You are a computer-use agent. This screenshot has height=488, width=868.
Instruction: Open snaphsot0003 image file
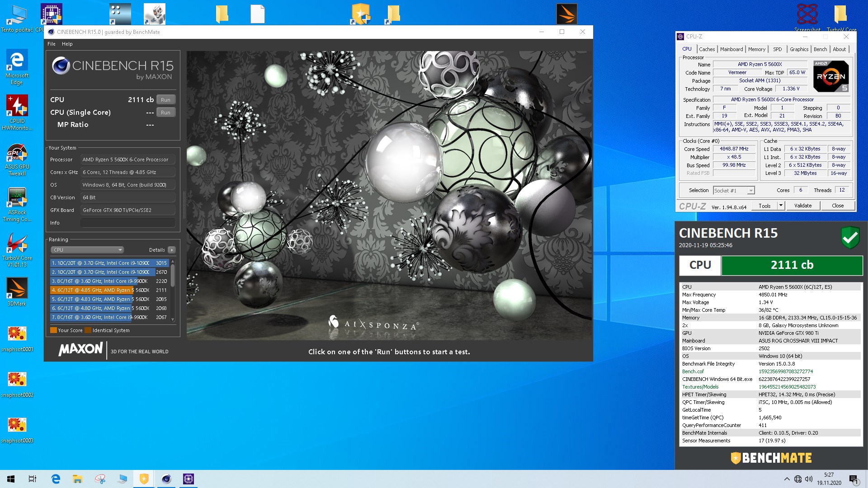[17, 430]
